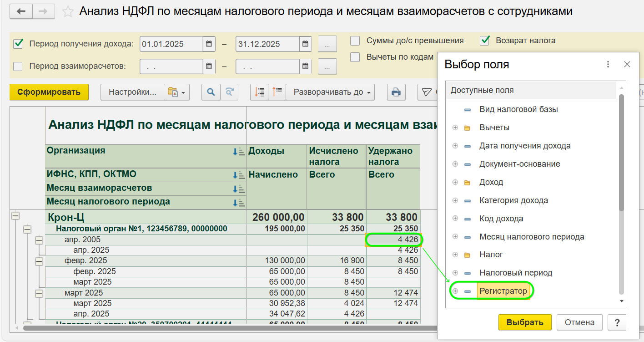Click the magnifier Find icon in toolbar
This screenshot has width=644, height=342.
coord(211,92)
